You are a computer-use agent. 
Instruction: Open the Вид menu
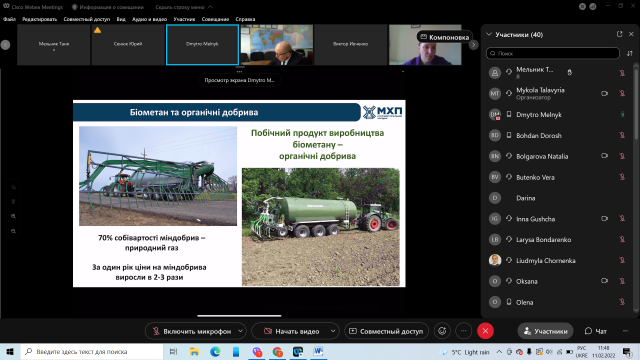pyautogui.click(x=121, y=19)
